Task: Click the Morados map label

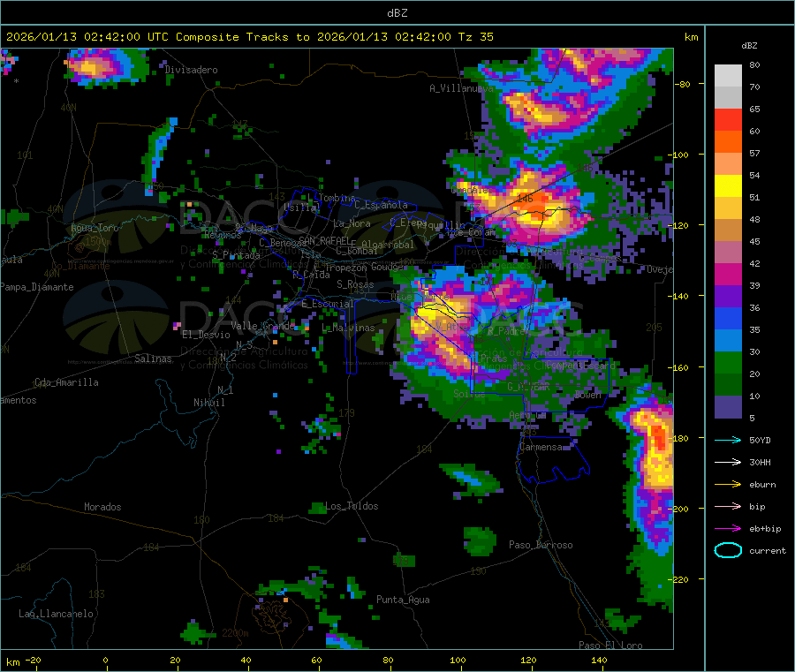Action: (102, 507)
